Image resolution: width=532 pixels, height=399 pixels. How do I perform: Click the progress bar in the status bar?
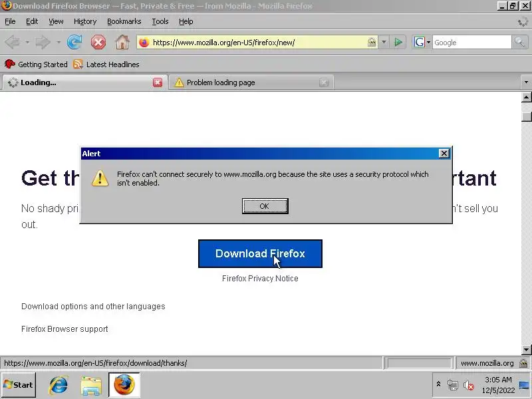pos(419,363)
